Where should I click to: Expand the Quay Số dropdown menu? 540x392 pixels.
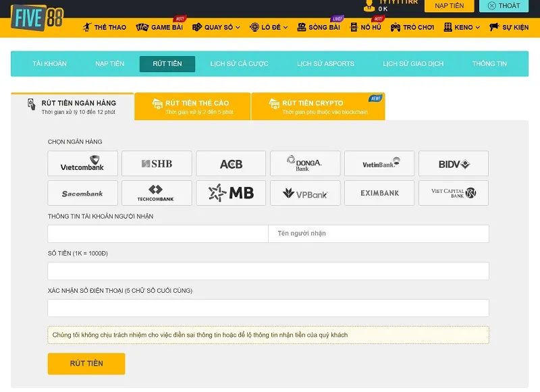[x=216, y=27]
